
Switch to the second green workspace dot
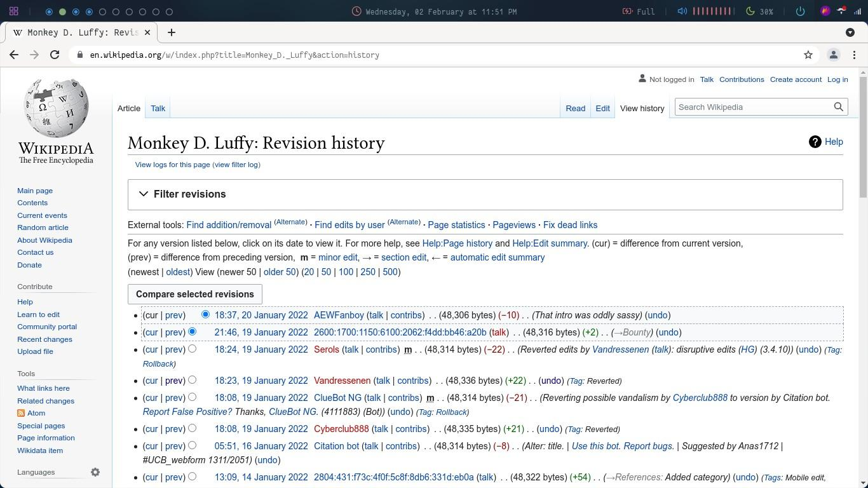coord(62,11)
